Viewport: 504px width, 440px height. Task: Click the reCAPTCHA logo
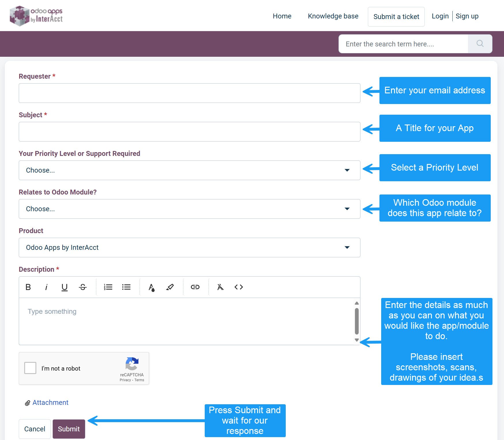pos(132,364)
